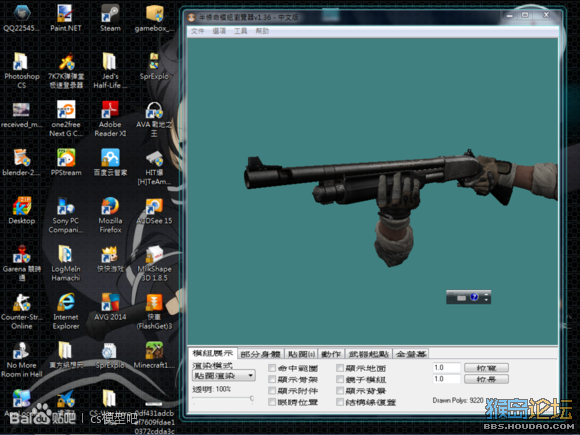This screenshot has width=580, height=435.
Task: Launch LogMeIn Hamachi shortcut
Action: point(66,263)
